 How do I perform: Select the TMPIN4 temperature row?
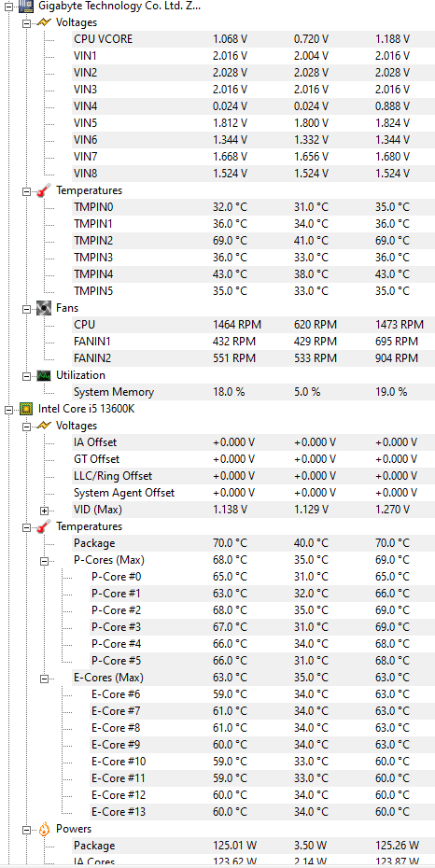coord(253,274)
